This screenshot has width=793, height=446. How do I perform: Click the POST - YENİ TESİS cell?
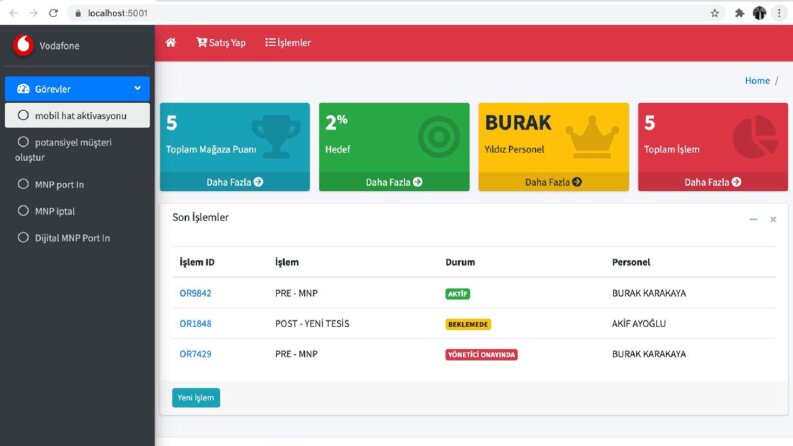[x=312, y=324]
